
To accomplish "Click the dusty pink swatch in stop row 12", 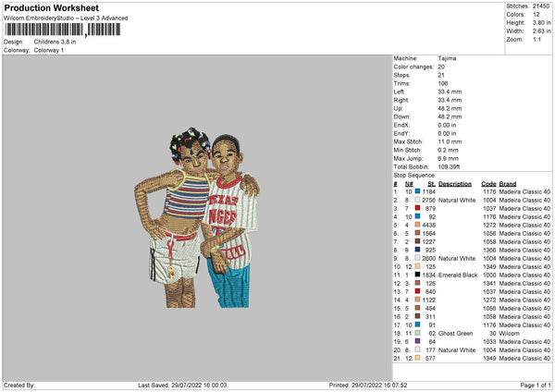I will click(418, 283).
